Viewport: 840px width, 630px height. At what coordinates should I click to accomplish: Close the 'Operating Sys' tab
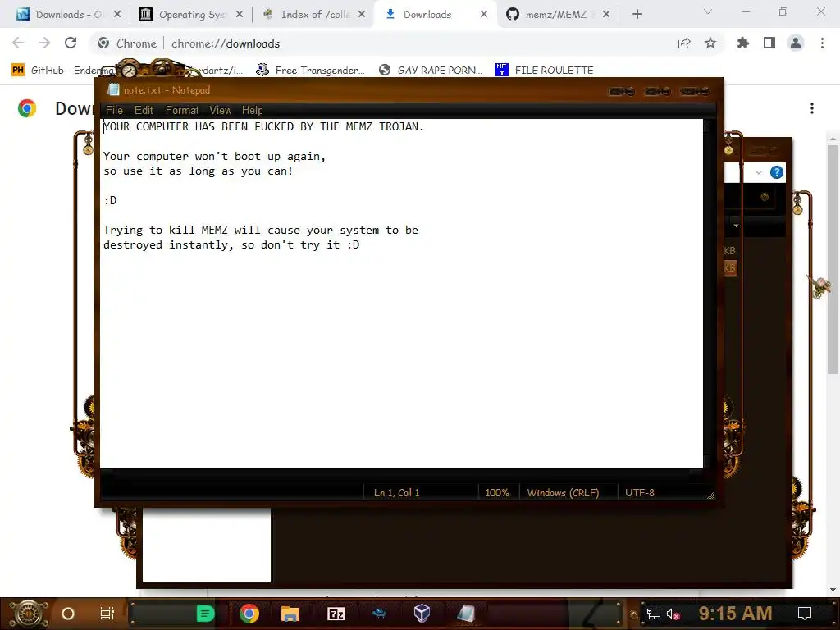(240, 15)
